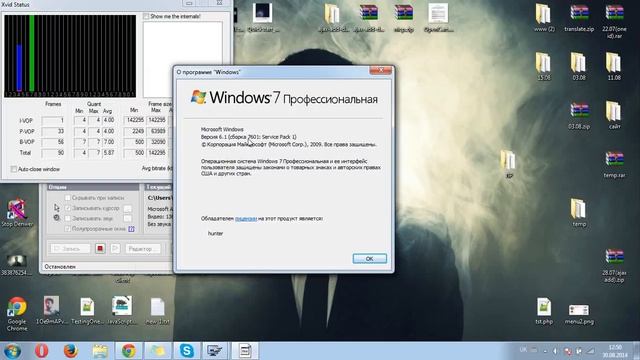Switch to the monitor-icon app on taskbar
The image size is (640, 360).
(x=215, y=351)
